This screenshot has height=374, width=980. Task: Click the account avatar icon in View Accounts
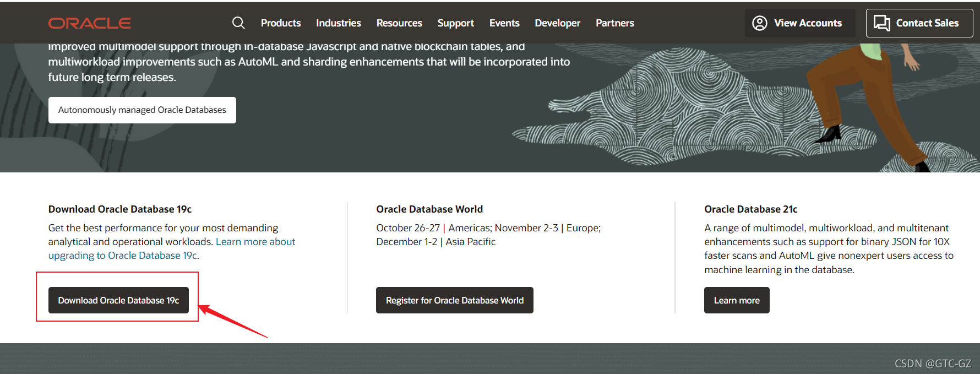760,23
